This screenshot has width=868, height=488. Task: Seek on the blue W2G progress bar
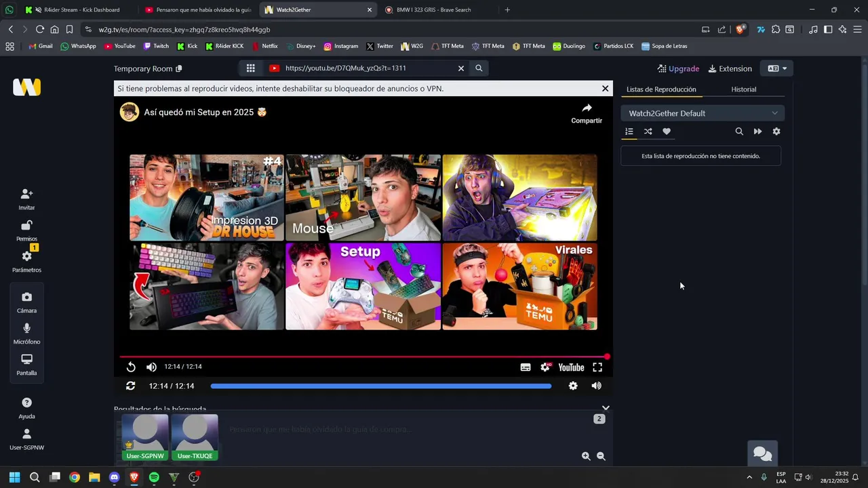pos(381,386)
